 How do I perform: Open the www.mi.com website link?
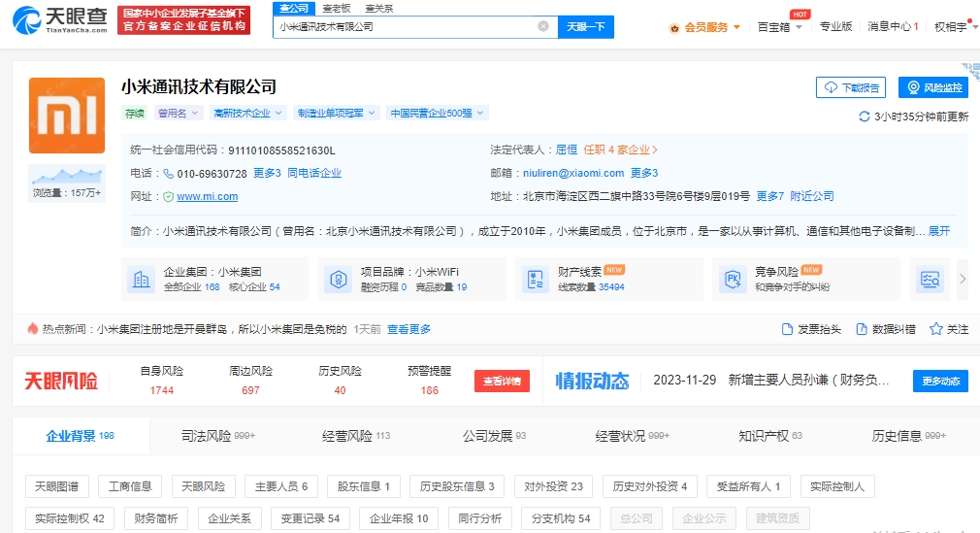click(207, 196)
